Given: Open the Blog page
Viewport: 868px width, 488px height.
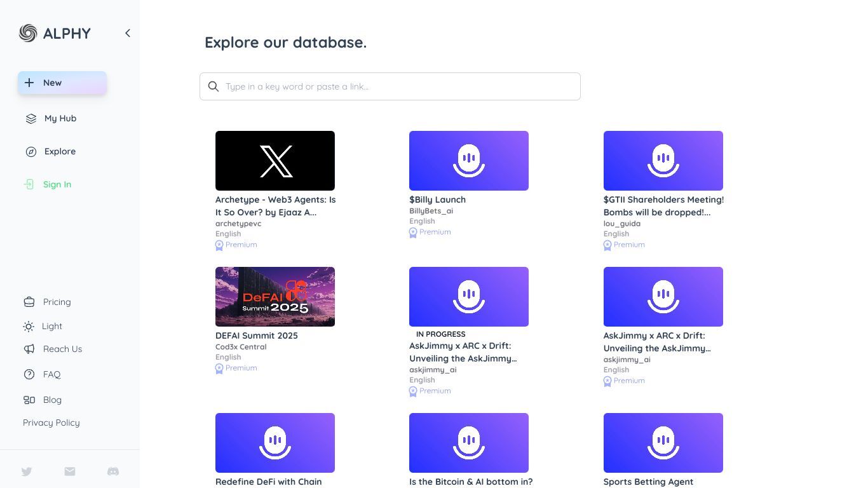Looking at the screenshot, I should (x=52, y=400).
